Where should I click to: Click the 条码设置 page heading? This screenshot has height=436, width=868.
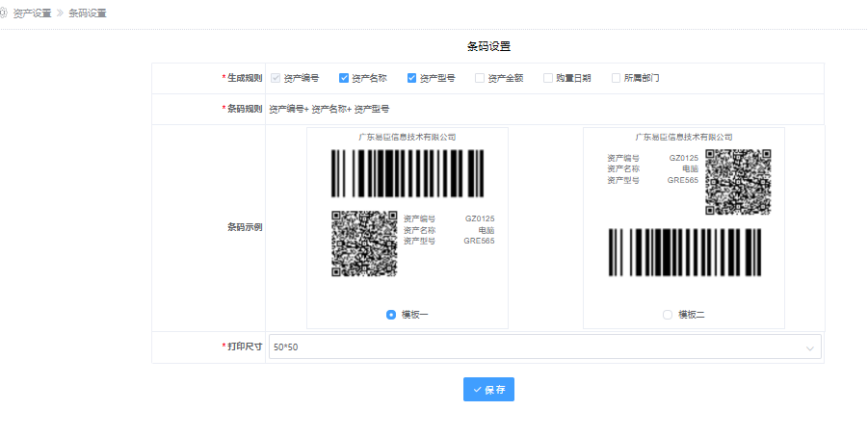click(x=488, y=46)
